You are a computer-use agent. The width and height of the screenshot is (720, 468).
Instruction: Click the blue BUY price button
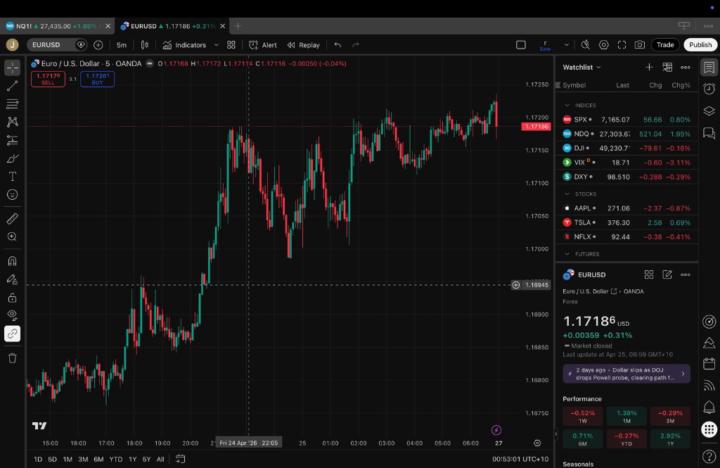pos(97,79)
